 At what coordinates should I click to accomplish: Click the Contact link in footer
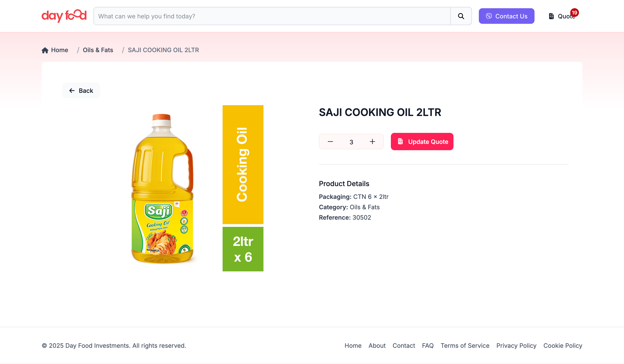click(404, 345)
